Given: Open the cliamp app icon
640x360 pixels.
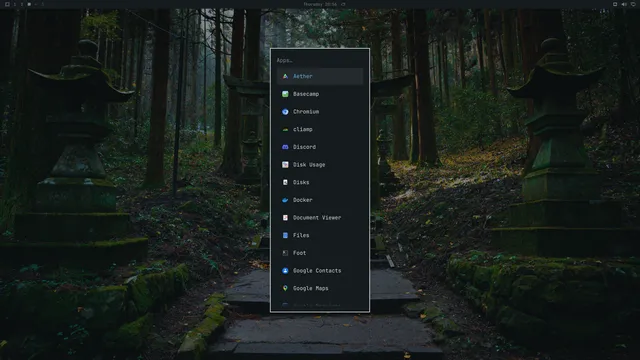Looking at the screenshot, I should (x=285, y=129).
